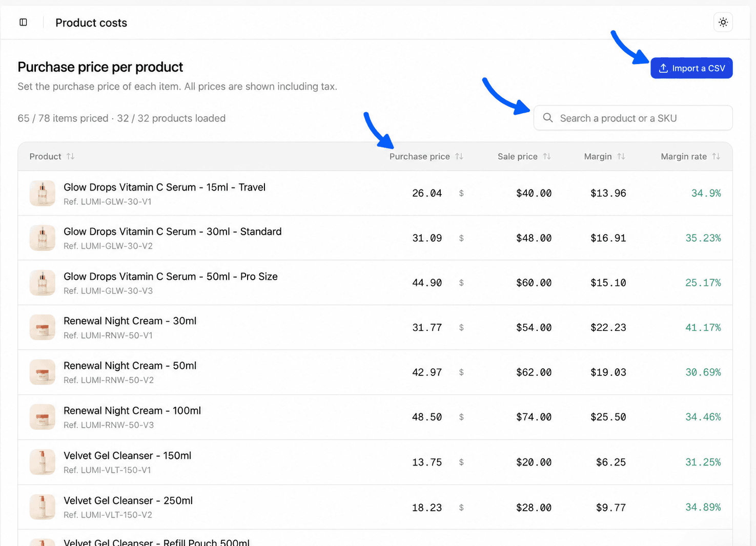756x546 pixels.
Task: Open thumbnail of Renewal Night Cream 100ml
Action: coord(43,417)
